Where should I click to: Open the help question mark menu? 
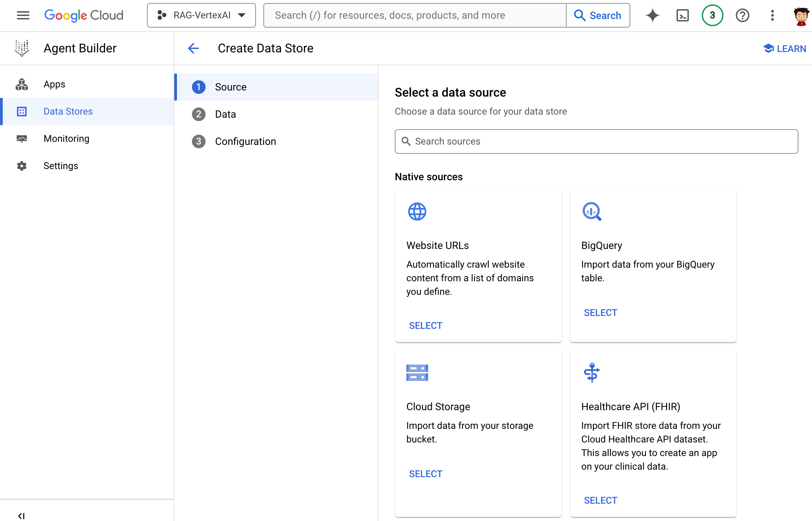pyautogui.click(x=742, y=15)
